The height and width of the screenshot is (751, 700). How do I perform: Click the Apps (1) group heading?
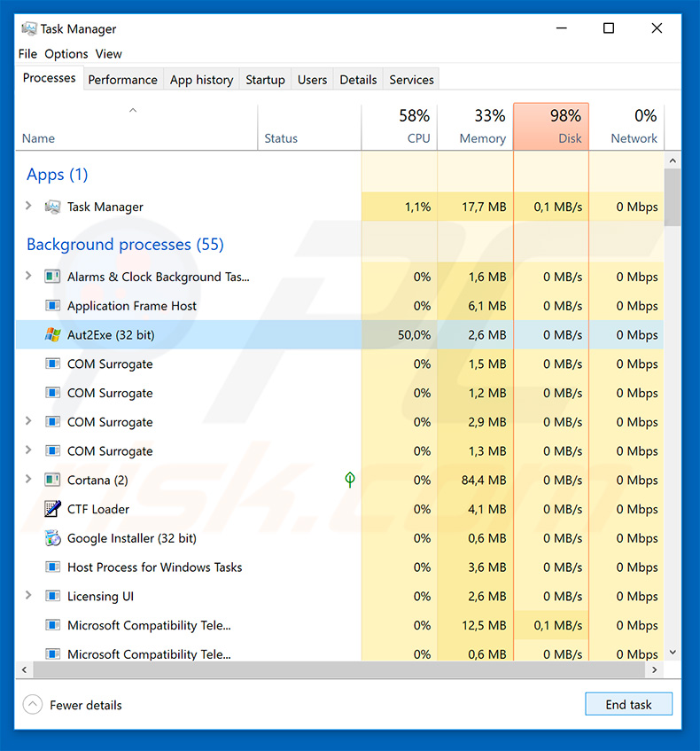pos(57,175)
